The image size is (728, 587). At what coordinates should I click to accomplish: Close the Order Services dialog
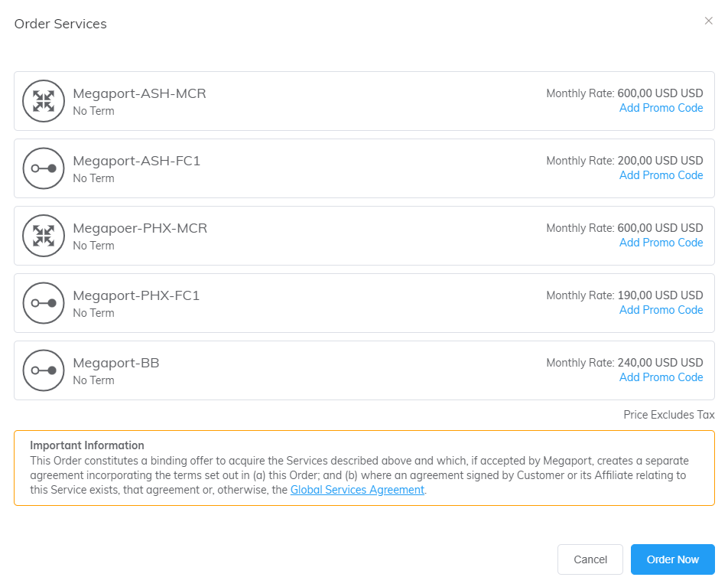708,21
